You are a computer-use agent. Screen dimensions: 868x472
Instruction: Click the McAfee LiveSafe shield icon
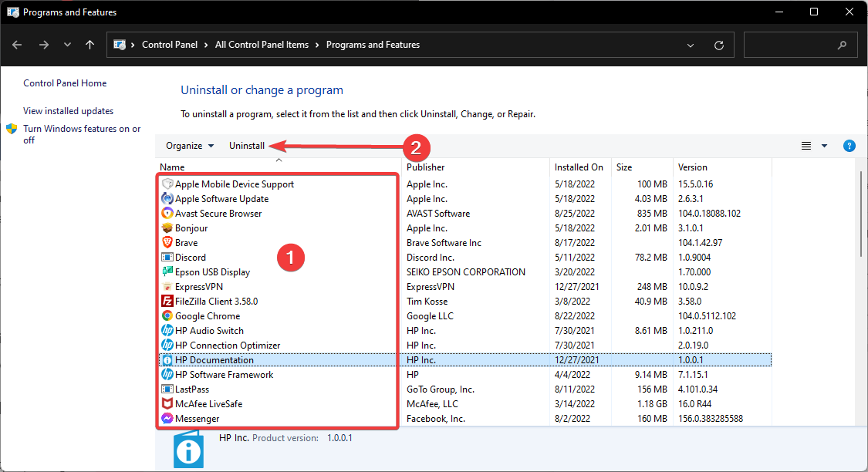(x=167, y=404)
